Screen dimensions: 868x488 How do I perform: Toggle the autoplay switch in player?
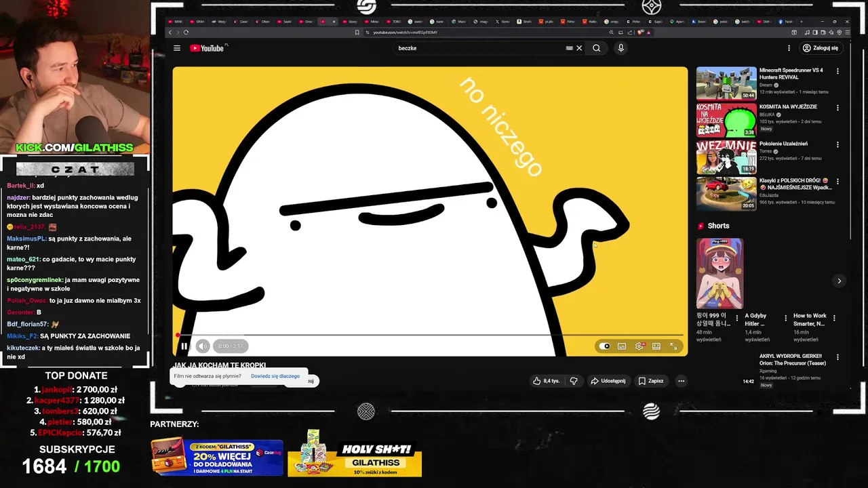tap(604, 346)
